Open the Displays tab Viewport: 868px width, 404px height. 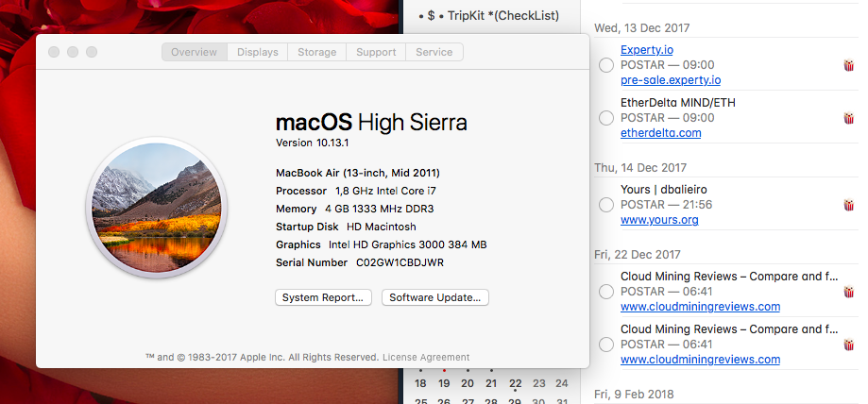[x=258, y=52]
